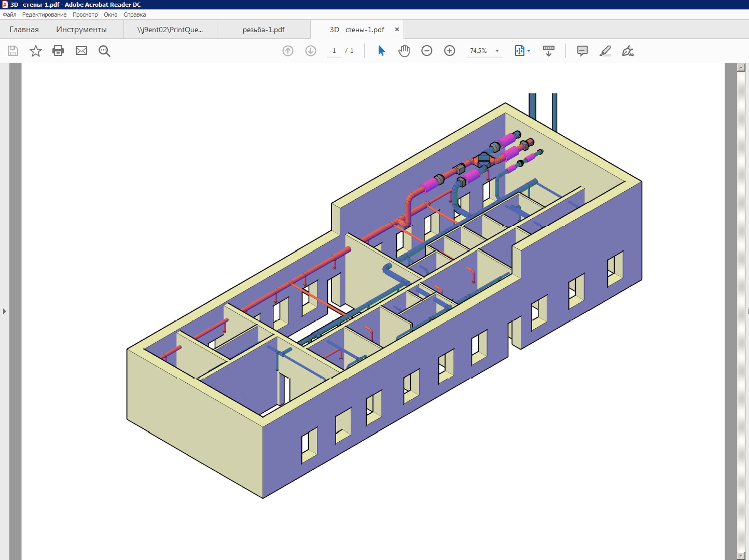Screen dimensions: 749x560
Task: Send the file by email envelope icon
Action: [81, 51]
